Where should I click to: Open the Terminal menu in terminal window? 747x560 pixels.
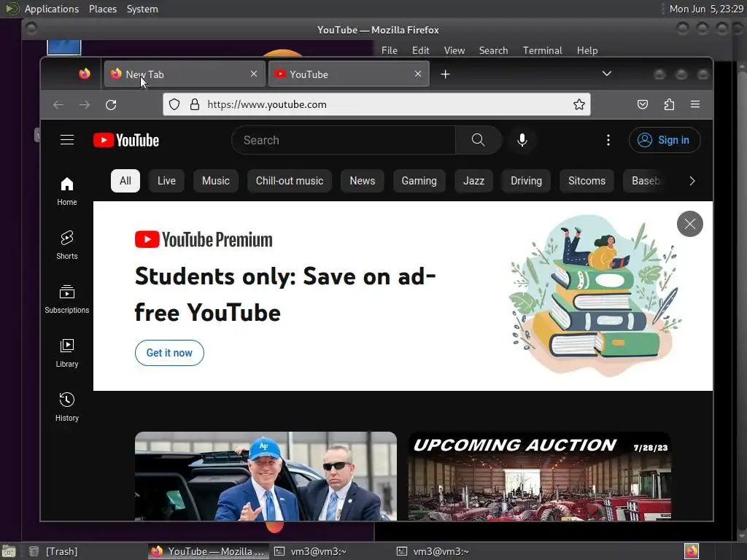click(543, 50)
